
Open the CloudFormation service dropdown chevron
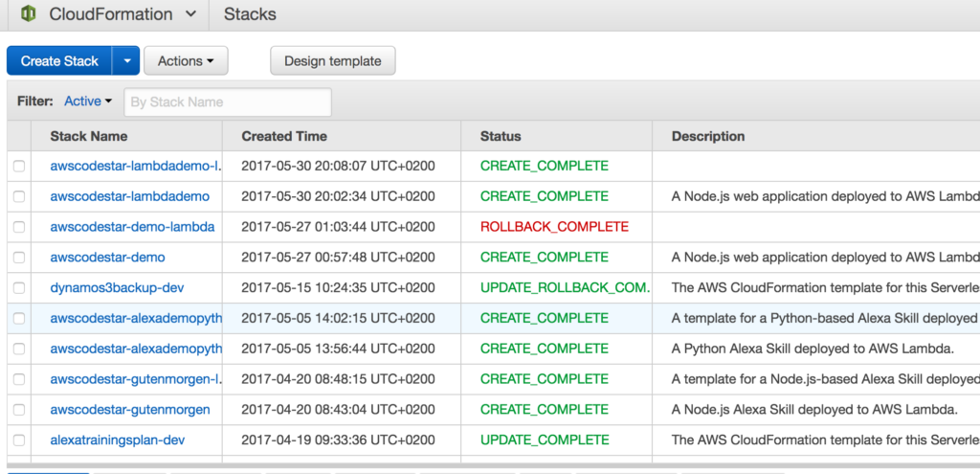191,13
